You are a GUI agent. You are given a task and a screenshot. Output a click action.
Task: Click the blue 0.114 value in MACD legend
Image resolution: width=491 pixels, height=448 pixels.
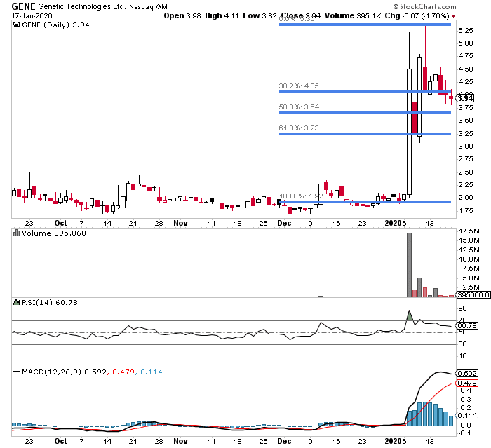point(152,372)
